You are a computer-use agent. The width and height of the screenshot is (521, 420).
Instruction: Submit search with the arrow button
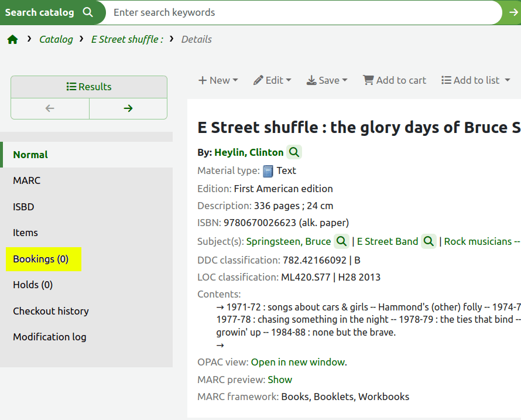tap(513, 12)
